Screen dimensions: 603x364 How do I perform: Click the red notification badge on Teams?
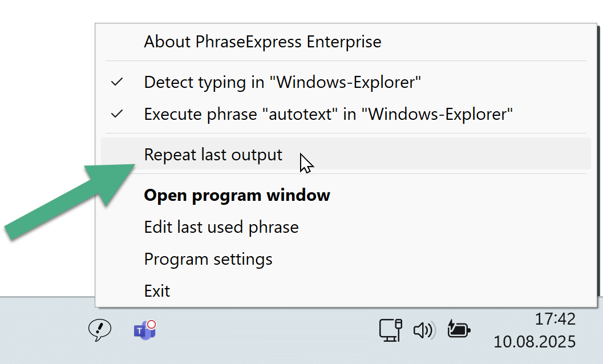(x=152, y=325)
